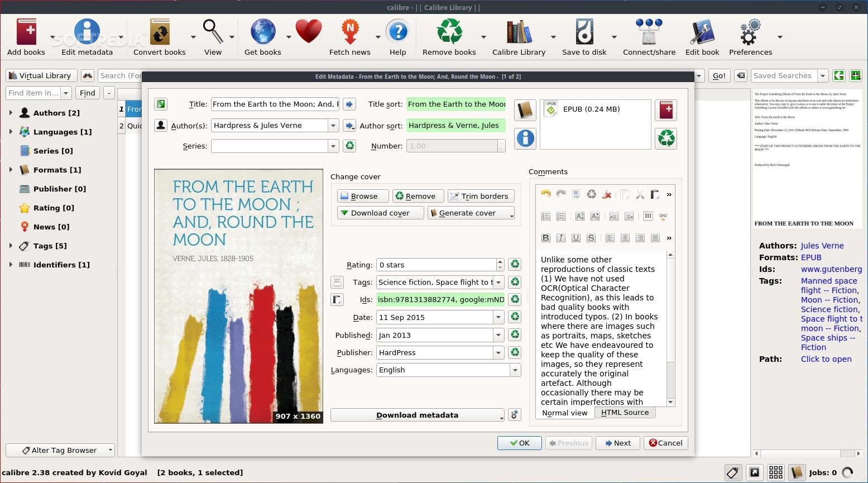Open the Publisher dropdown arrow

point(498,352)
